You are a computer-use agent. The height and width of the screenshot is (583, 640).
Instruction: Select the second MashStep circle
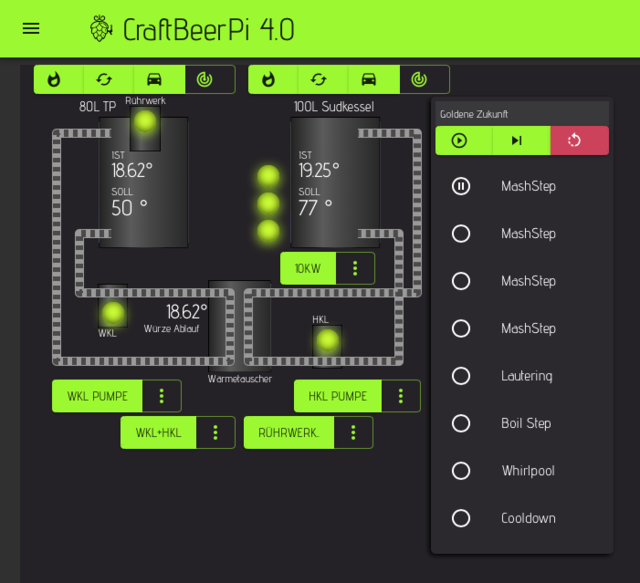point(461,234)
